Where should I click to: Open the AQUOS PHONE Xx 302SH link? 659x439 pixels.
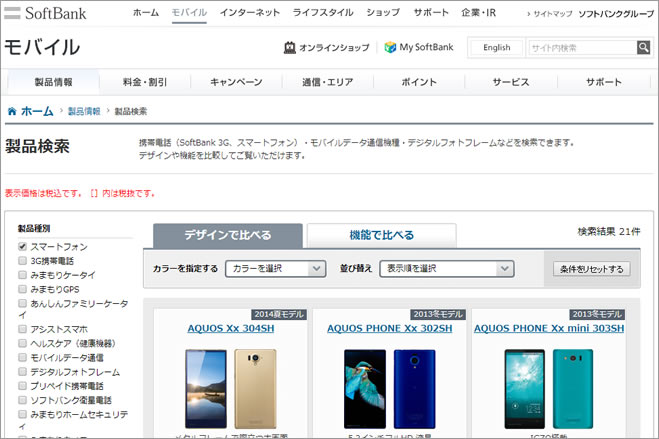tap(390, 328)
